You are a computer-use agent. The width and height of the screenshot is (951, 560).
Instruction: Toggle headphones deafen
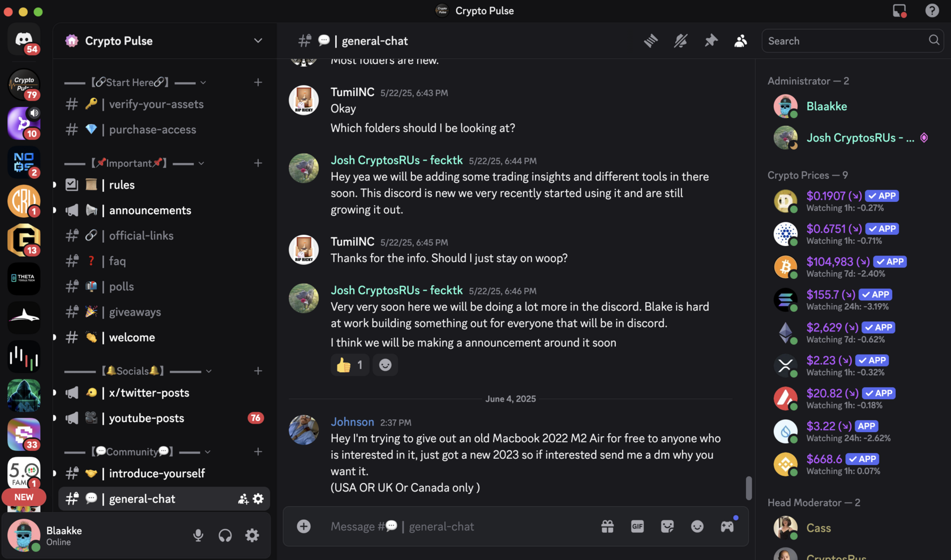225,535
